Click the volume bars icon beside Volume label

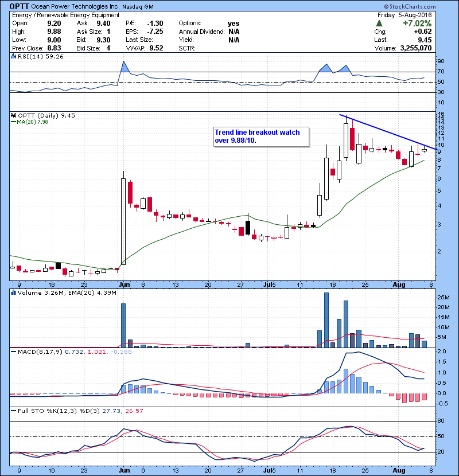[13, 292]
